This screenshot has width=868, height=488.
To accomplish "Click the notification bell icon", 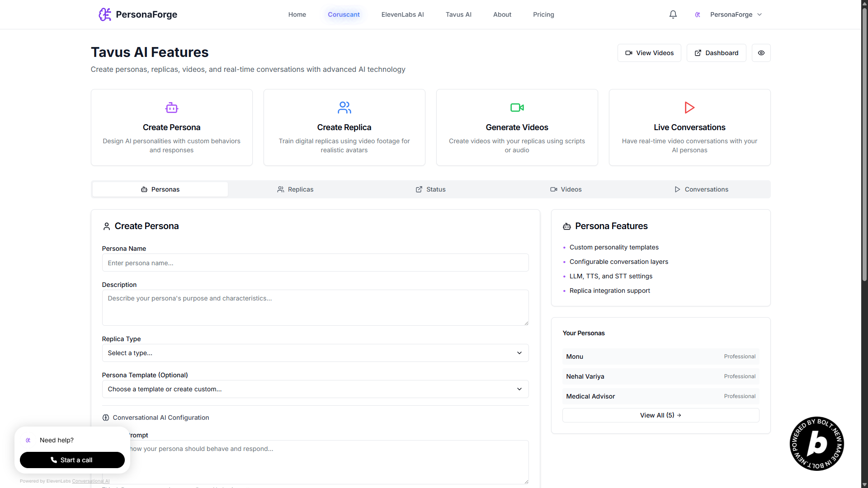I will (673, 14).
